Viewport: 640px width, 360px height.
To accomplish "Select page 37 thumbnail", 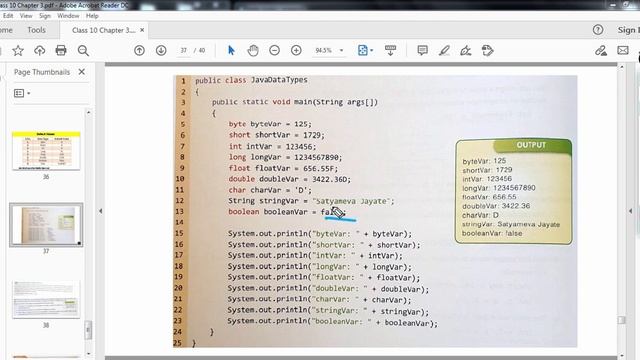I will (x=46, y=225).
